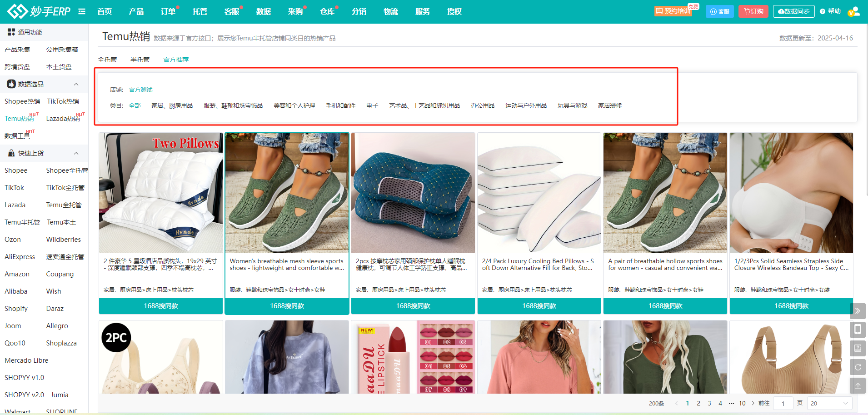Select the 全部 category filter
This screenshot has width=868, height=415.
point(135,105)
